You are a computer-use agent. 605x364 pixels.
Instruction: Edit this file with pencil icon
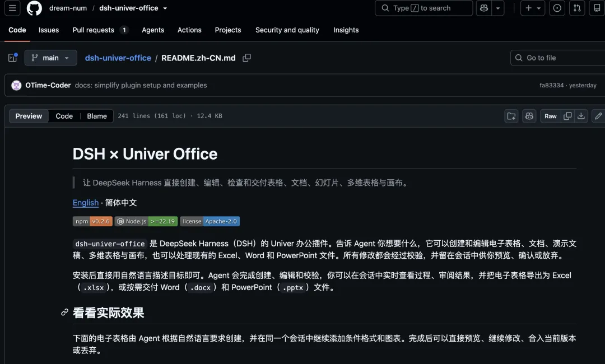coord(598,116)
